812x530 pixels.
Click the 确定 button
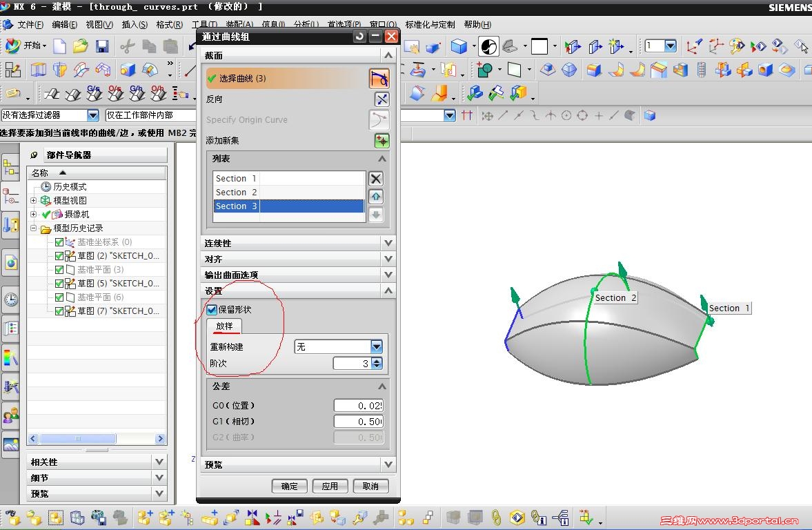[290, 486]
